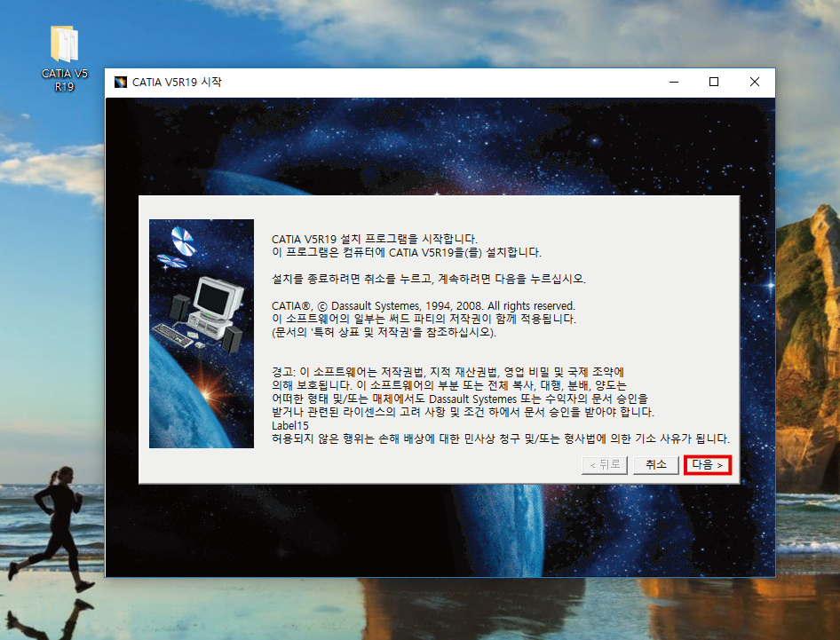Open the CATIA V5 R19 desktop folder
This screenshot has width=840, height=640.
64,59
